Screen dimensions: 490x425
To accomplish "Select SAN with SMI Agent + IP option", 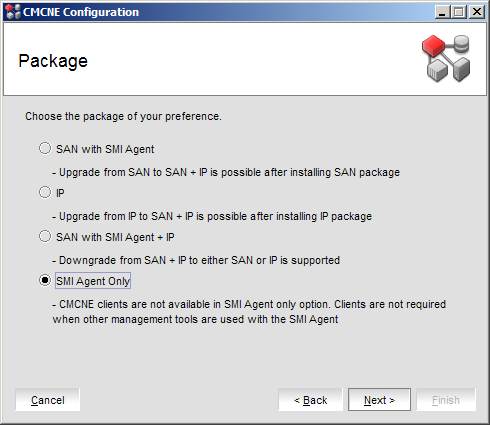I will pyautogui.click(x=45, y=236).
